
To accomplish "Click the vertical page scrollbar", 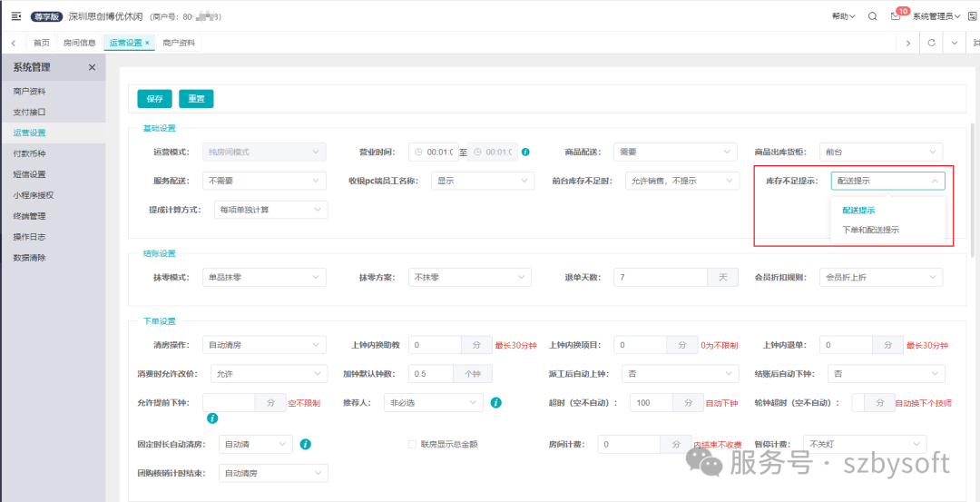I will (975, 190).
